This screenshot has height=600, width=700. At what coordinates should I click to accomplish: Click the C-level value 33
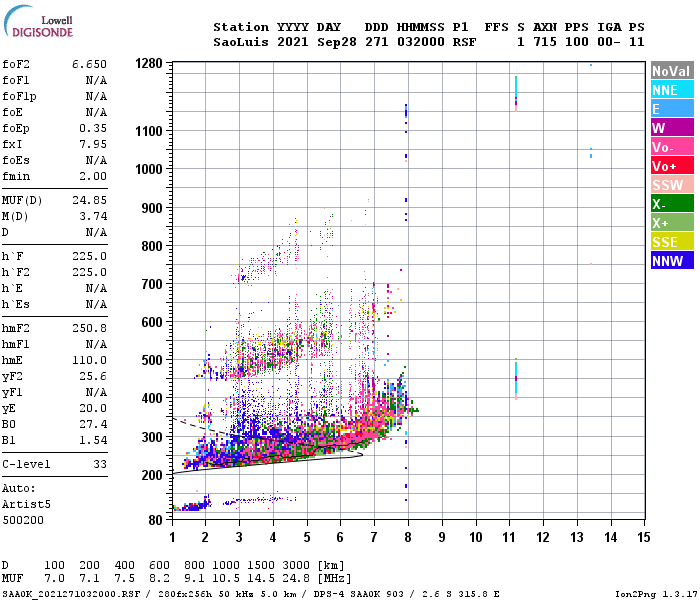pyautogui.click(x=100, y=464)
